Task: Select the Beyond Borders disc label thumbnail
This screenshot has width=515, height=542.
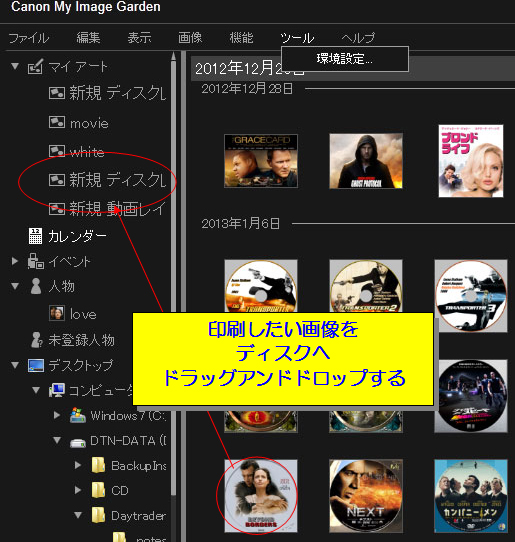Action: click(x=261, y=496)
